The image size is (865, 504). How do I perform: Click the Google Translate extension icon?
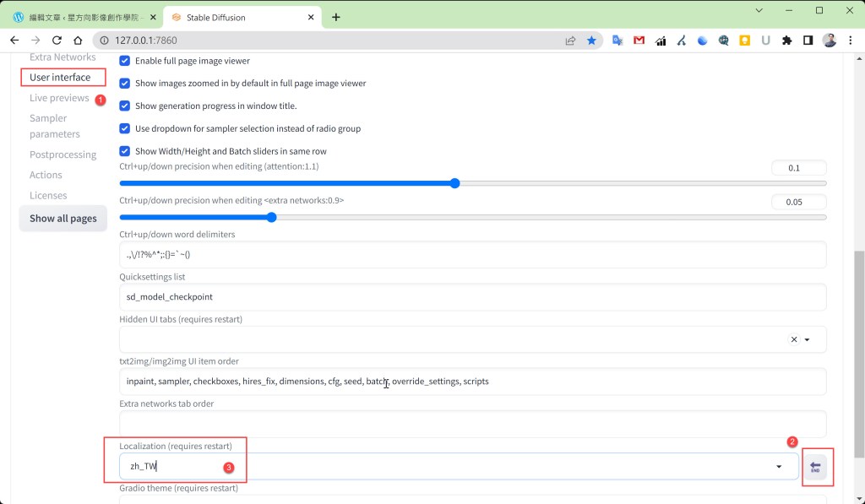617,40
